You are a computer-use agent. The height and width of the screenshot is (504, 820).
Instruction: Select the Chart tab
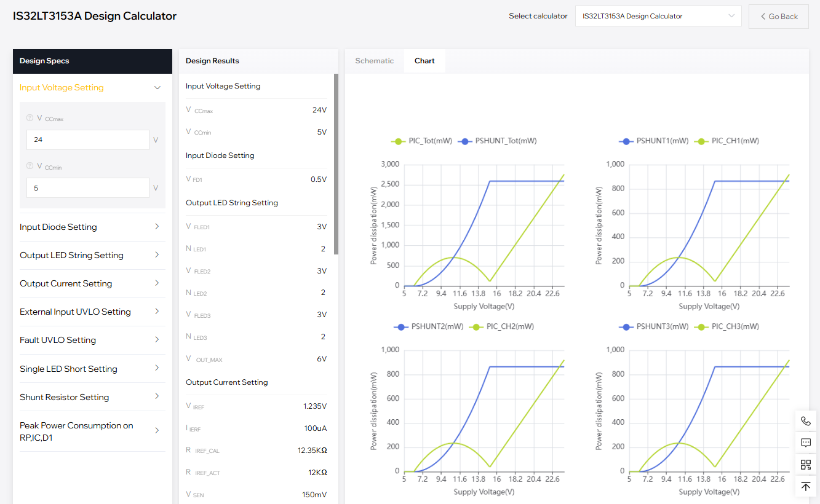pyautogui.click(x=424, y=61)
